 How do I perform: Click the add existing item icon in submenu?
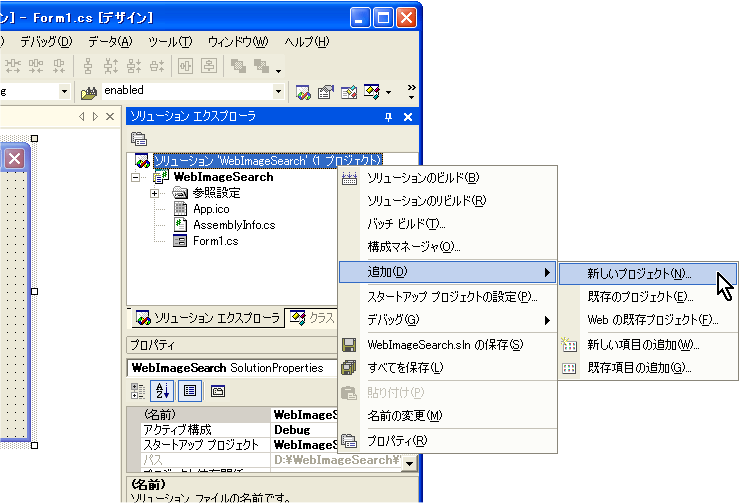[569, 368]
